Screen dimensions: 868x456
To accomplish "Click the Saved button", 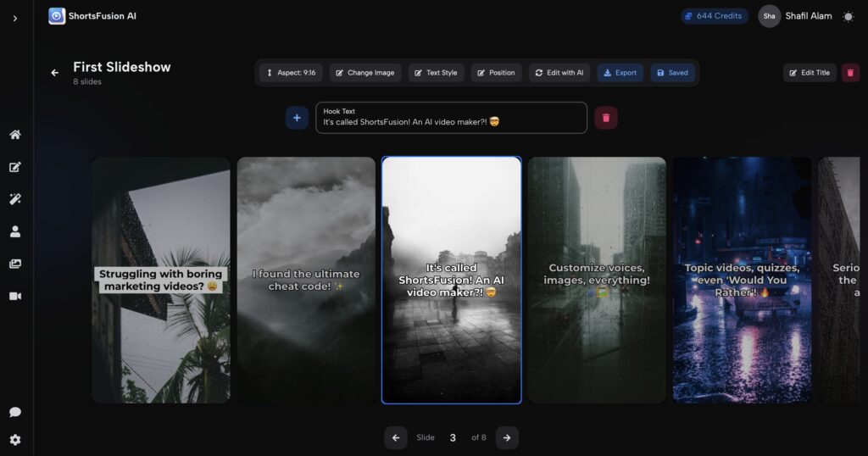I will pyautogui.click(x=672, y=73).
